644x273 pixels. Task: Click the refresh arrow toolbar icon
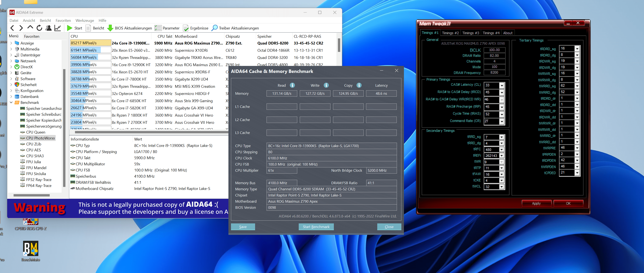[39, 28]
